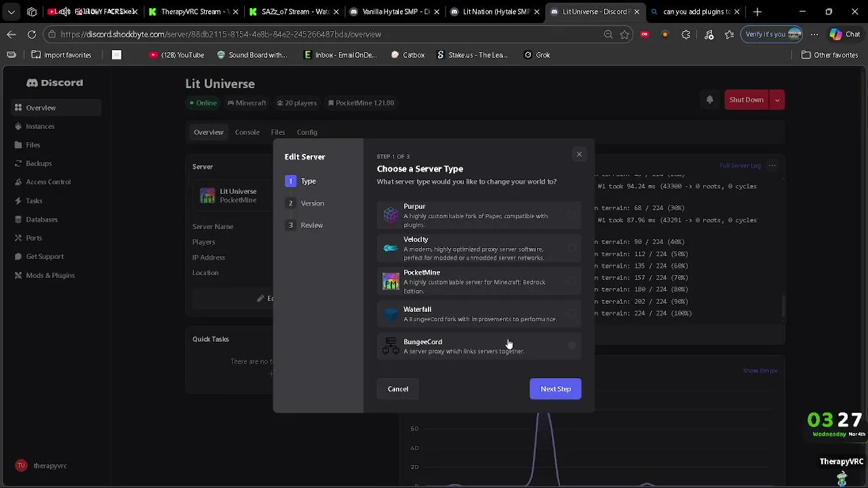Open the Catbox bookmark
This screenshot has width=868, height=488.
(408, 55)
